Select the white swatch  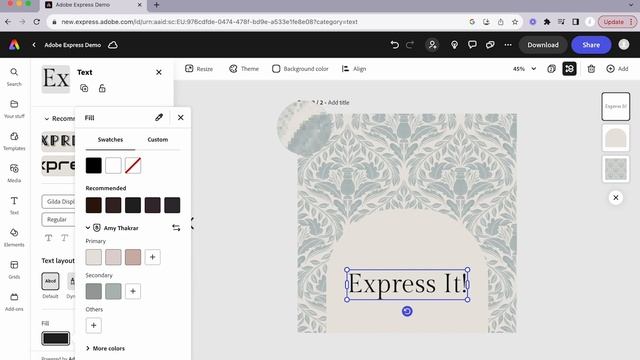click(x=113, y=166)
